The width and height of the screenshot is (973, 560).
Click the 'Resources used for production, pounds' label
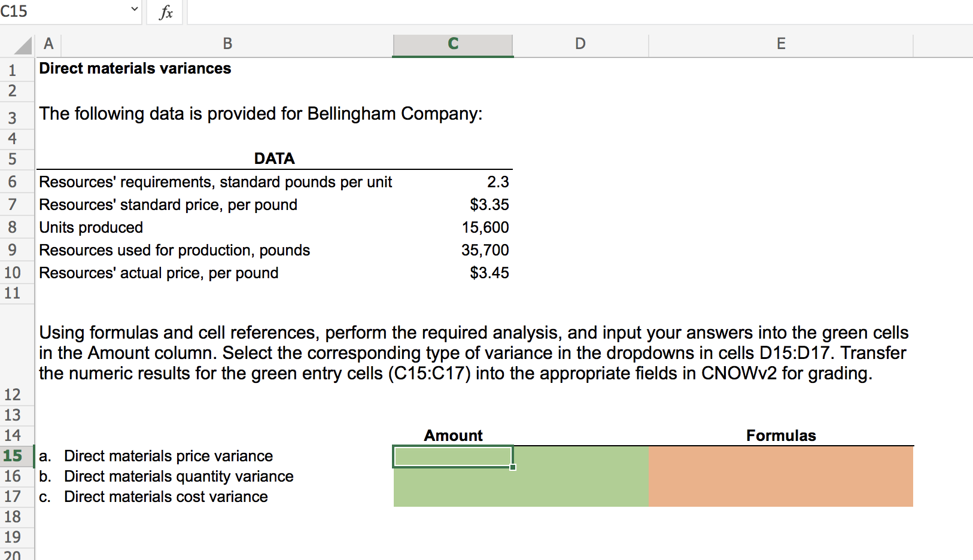[x=175, y=250]
